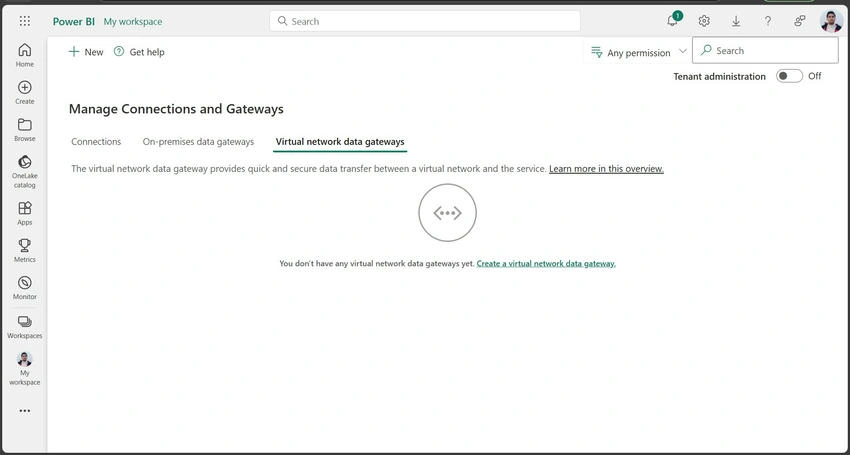The height and width of the screenshot is (455, 850).
Task: Focus the top global Search box
Action: click(x=425, y=21)
